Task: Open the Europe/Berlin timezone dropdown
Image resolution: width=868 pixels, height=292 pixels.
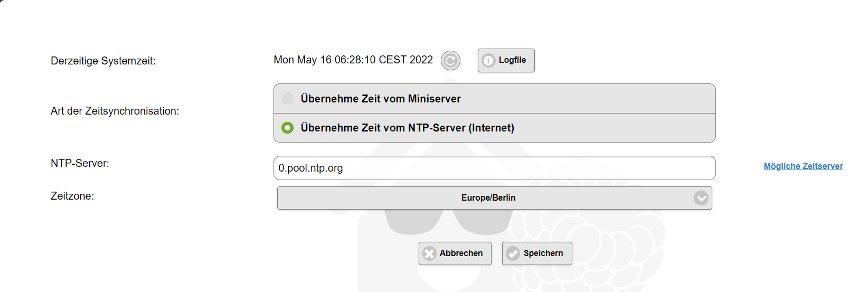Action: click(x=488, y=198)
